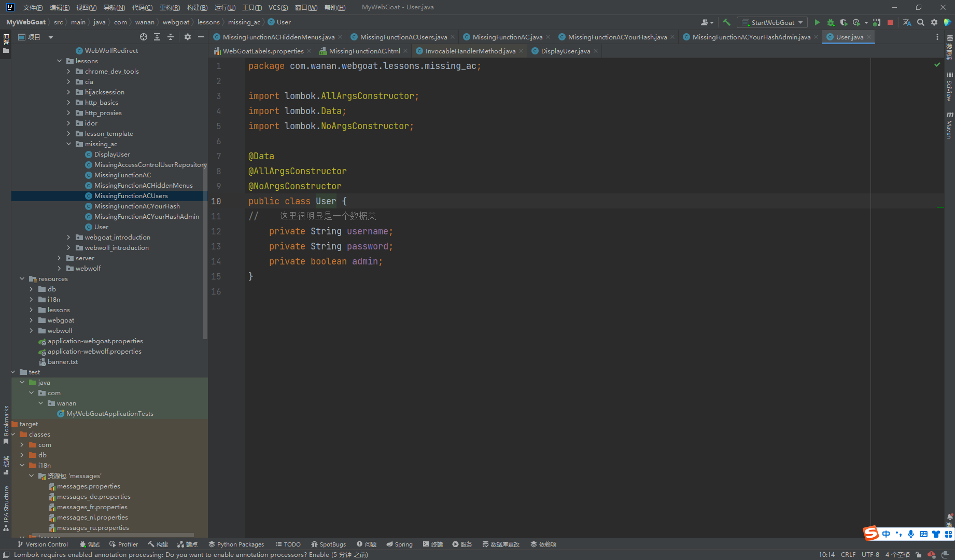This screenshot has width=955, height=560.
Task: Open the 重构(R) menu
Action: 170,7
